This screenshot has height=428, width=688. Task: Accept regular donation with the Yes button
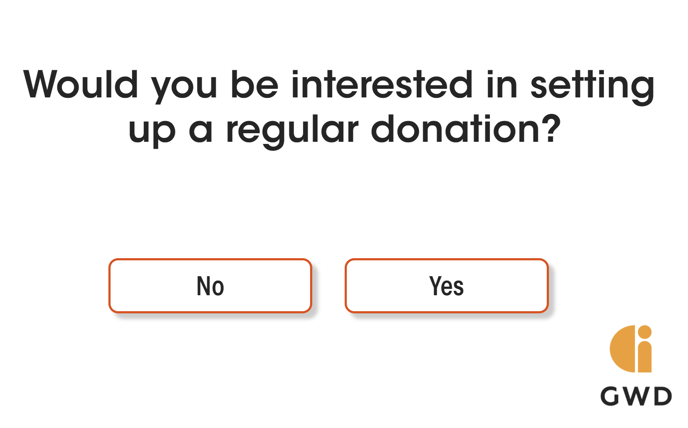[446, 286]
